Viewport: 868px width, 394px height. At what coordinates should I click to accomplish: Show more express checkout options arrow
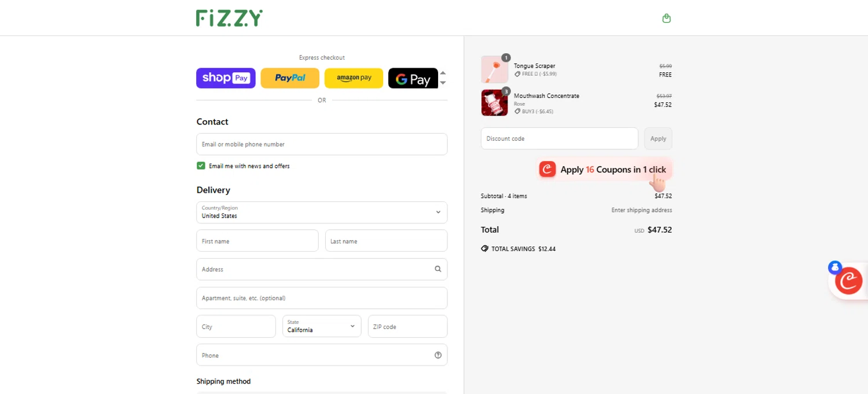point(443,83)
